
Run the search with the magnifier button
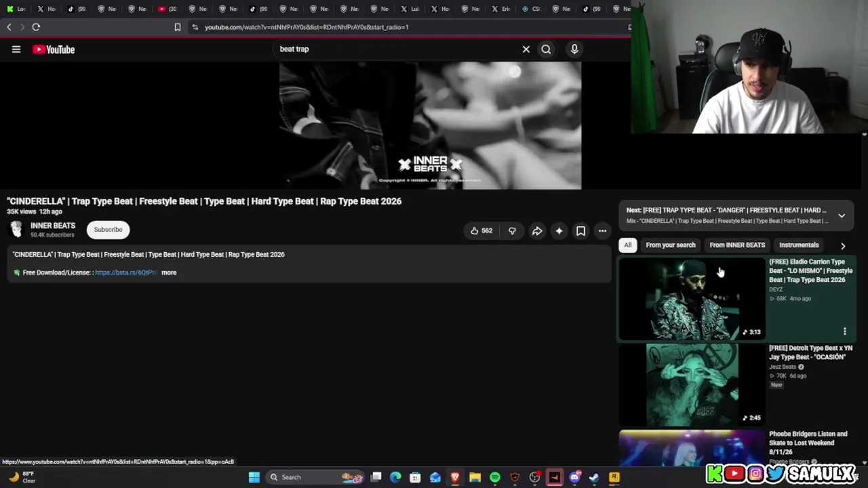click(x=546, y=49)
